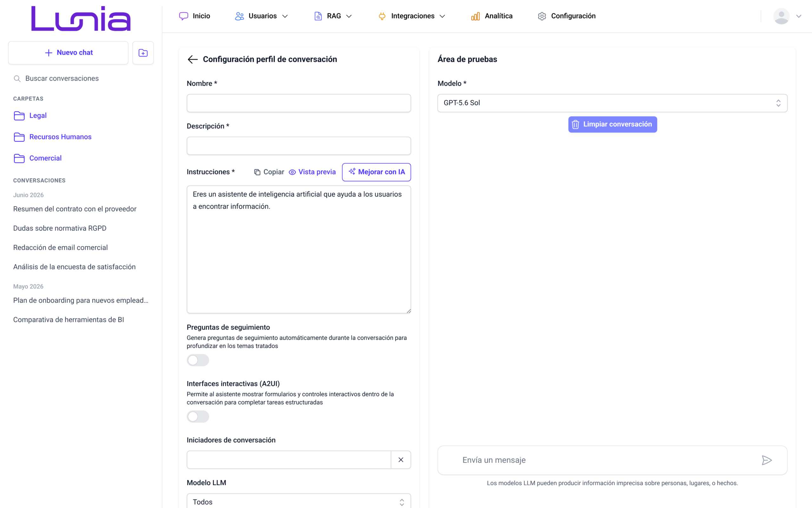Image resolution: width=812 pixels, height=508 pixels.
Task: Go to Analítica in the top menu
Action: pyautogui.click(x=492, y=16)
